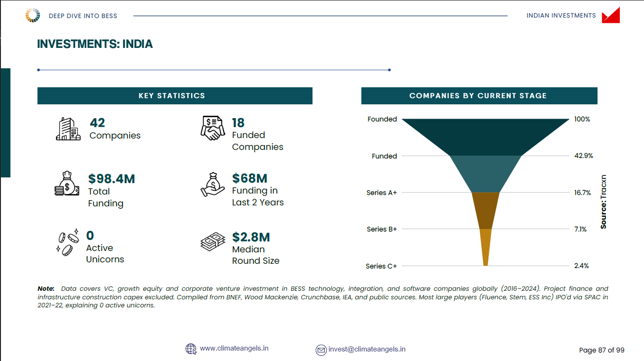Screen dimensions: 644x361
Task: Click the 42.9% percentage label
Action: (x=584, y=156)
